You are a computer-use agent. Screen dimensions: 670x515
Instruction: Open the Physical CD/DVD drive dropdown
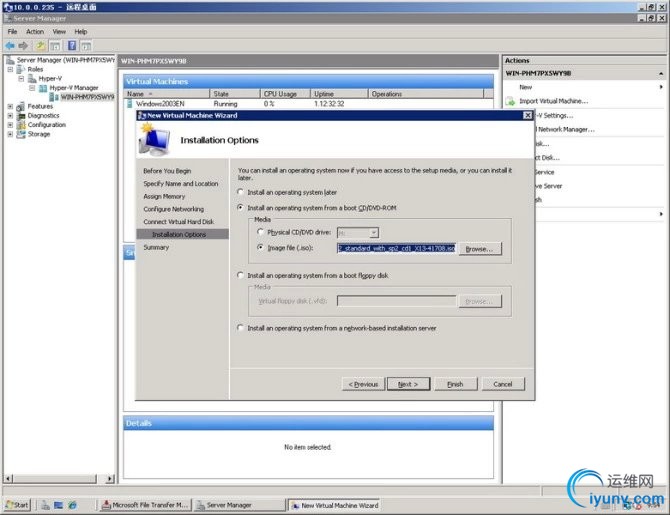click(373, 233)
